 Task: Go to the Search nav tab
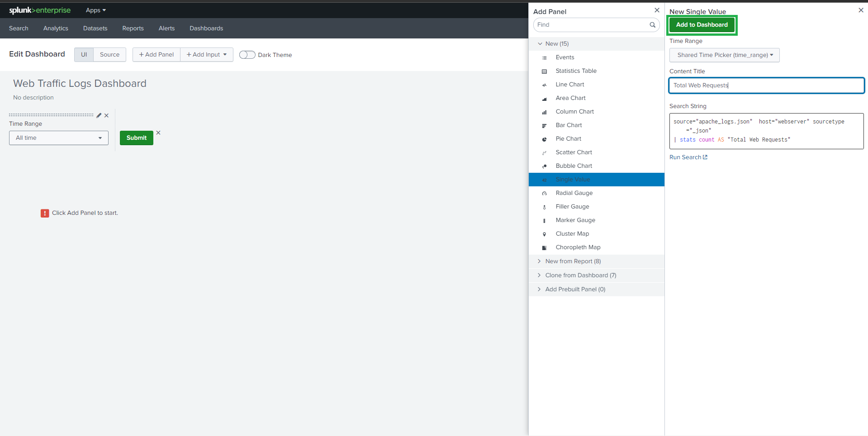click(19, 28)
